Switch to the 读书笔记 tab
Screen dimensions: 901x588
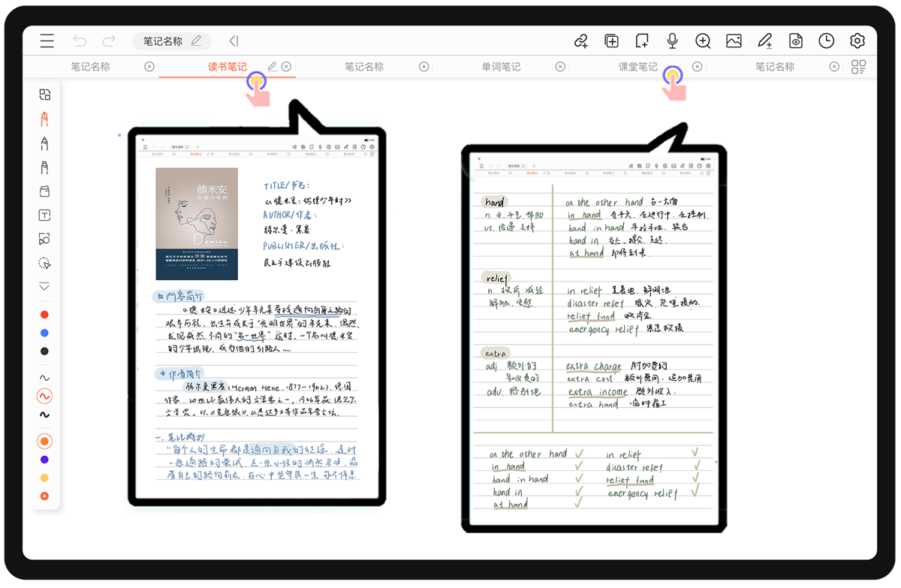pos(228,67)
